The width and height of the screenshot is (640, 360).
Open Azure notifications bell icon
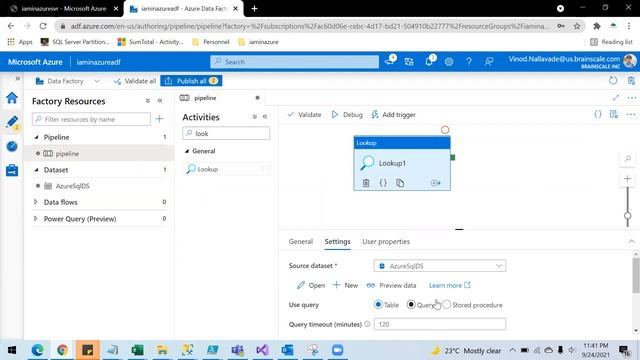429,62
